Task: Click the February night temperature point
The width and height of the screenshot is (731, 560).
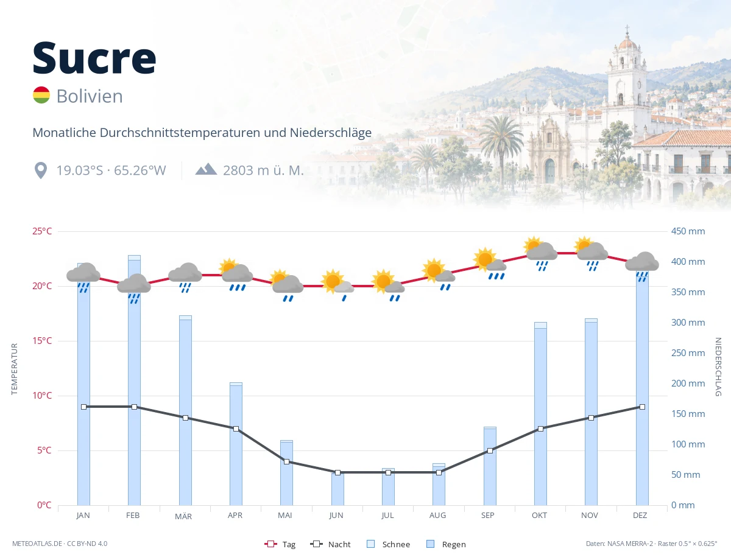Action: [x=134, y=407]
